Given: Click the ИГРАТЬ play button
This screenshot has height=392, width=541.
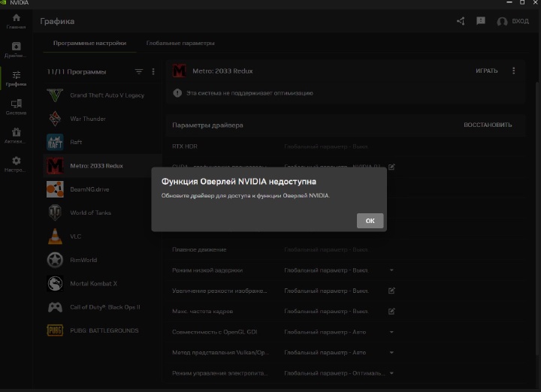Looking at the screenshot, I should pyautogui.click(x=486, y=71).
